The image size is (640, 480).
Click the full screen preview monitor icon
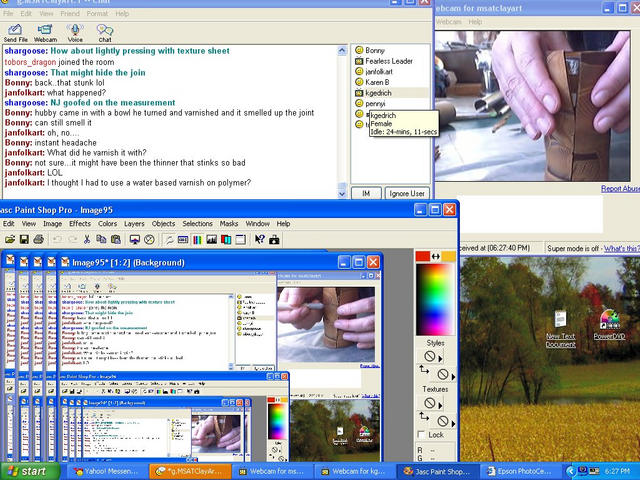coord(135,240)
